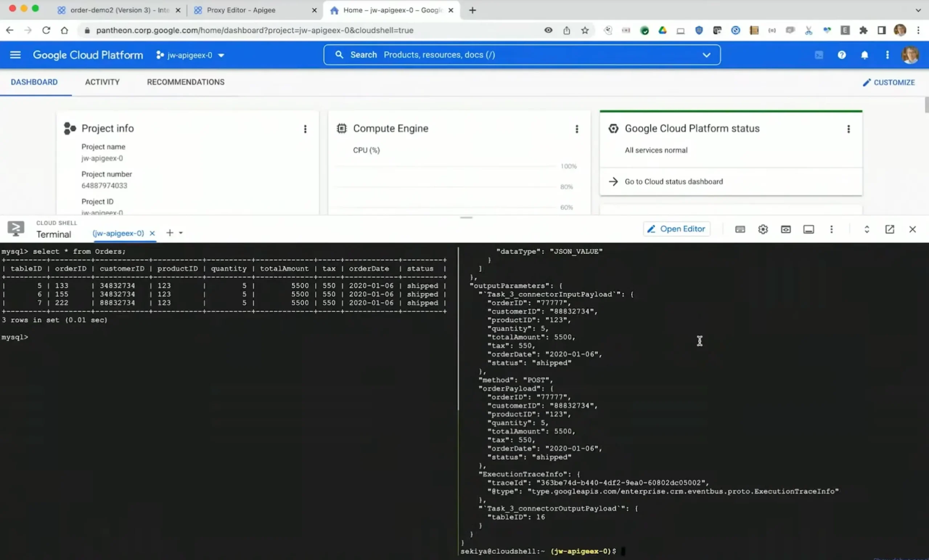Open the Chrome tab search dropdown arrow
Image resolution: width=929 pixels, height=560 pixels.
(918, 10)
